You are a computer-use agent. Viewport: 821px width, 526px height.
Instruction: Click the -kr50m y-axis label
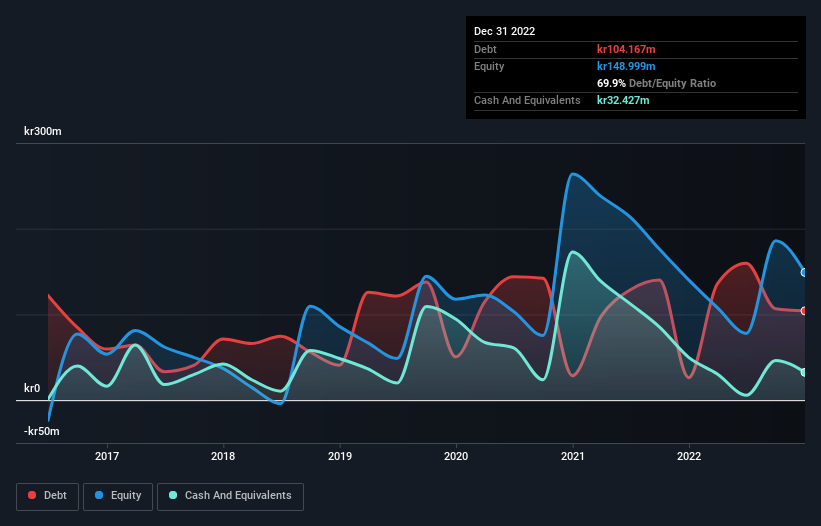click(42, 431)
